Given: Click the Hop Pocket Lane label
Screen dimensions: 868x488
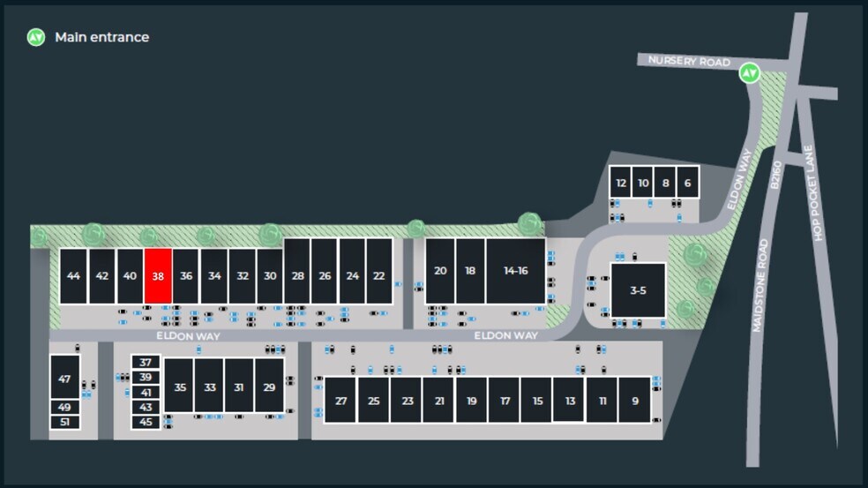Looking at the screenshot, I should click(817, 196).
